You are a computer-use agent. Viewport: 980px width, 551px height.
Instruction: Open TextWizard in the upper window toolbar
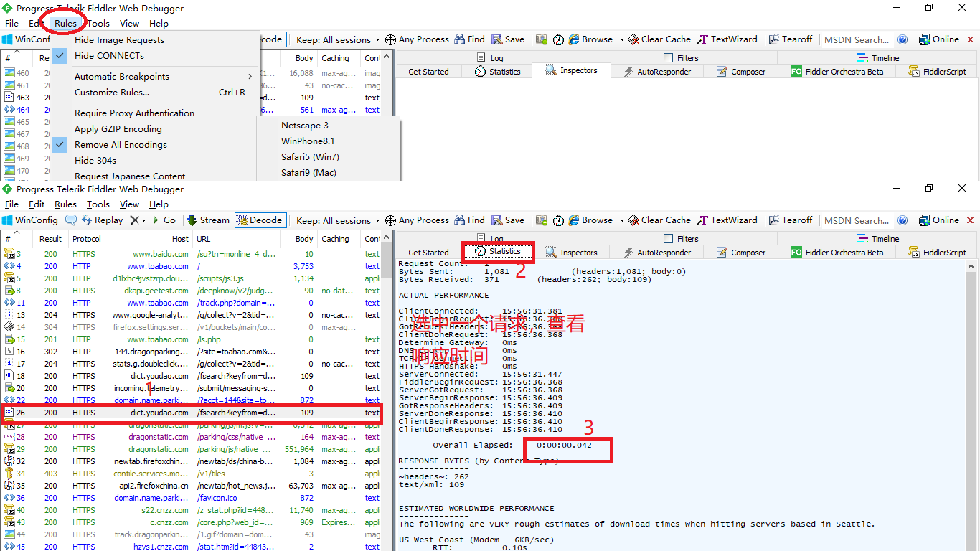pyautogui.click(x=727, y=39)
